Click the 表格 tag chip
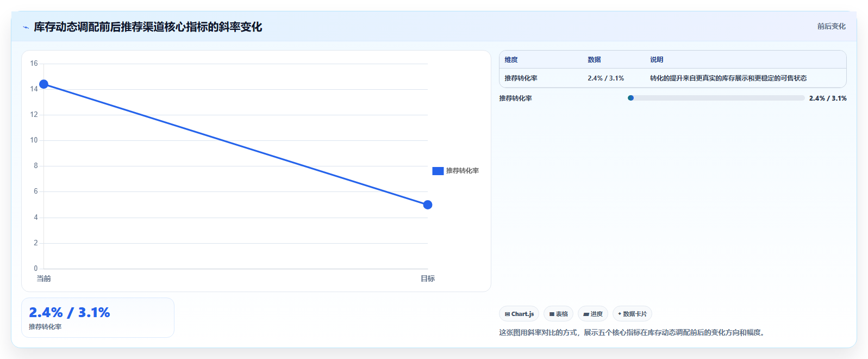The height and width of the screenshot is (359, 868). (x=558, y=314)
